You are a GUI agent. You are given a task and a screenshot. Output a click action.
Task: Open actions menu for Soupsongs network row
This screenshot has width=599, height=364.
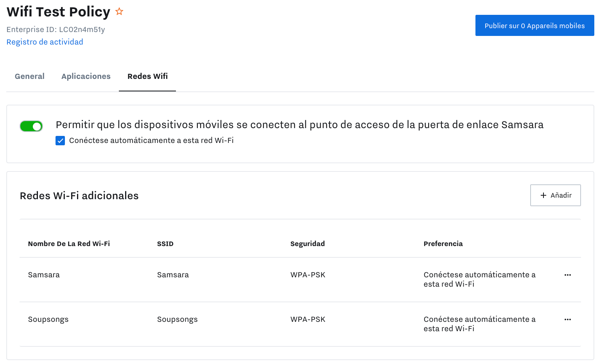coord(568,319)
